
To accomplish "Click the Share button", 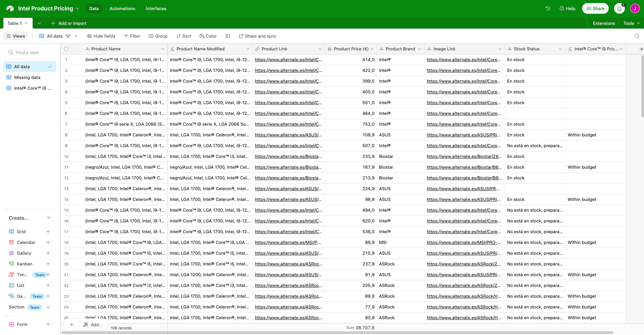I will pos(595,8).
